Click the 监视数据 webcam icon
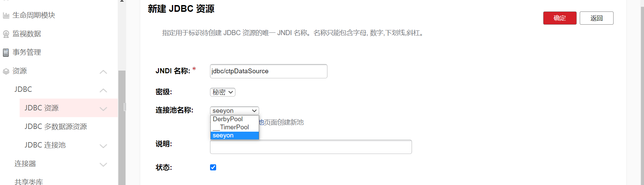This screenshot has height=185, width=644. (x=6, y=34)
